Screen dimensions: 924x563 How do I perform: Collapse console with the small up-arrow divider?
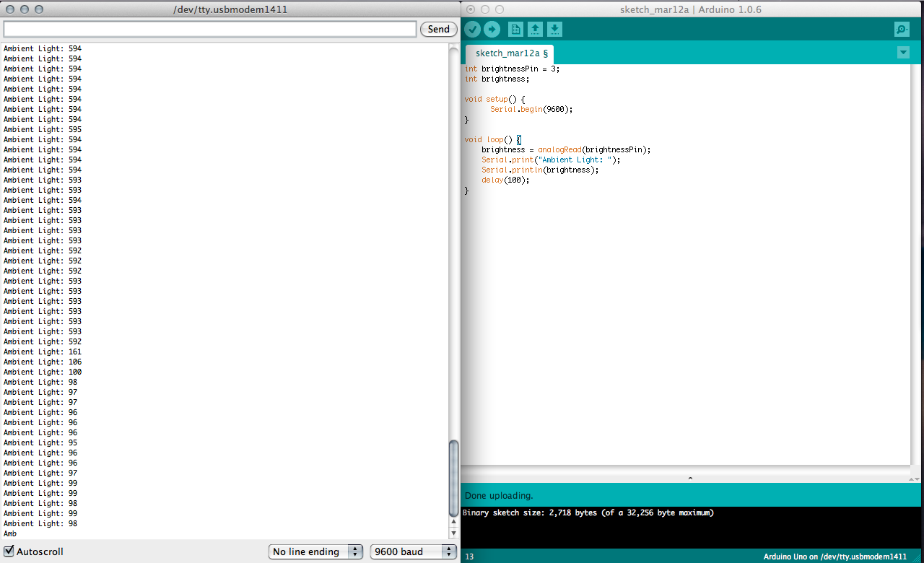[690, 478]
